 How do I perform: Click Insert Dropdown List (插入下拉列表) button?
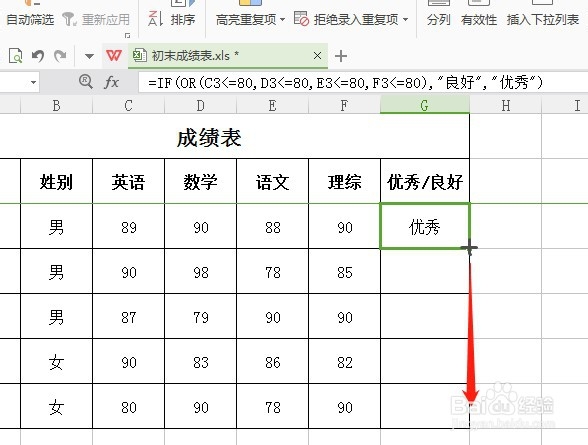pyautogui.click(x=543, y=19)
